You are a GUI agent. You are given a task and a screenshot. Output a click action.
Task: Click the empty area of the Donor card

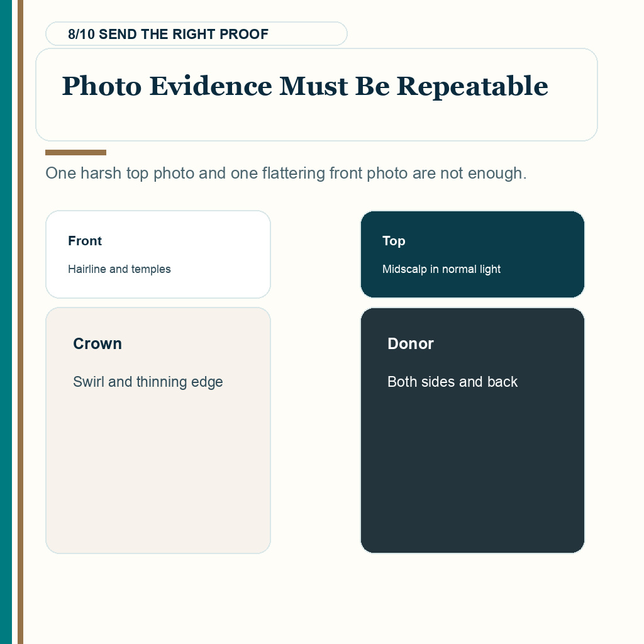[x=472, y=472]
